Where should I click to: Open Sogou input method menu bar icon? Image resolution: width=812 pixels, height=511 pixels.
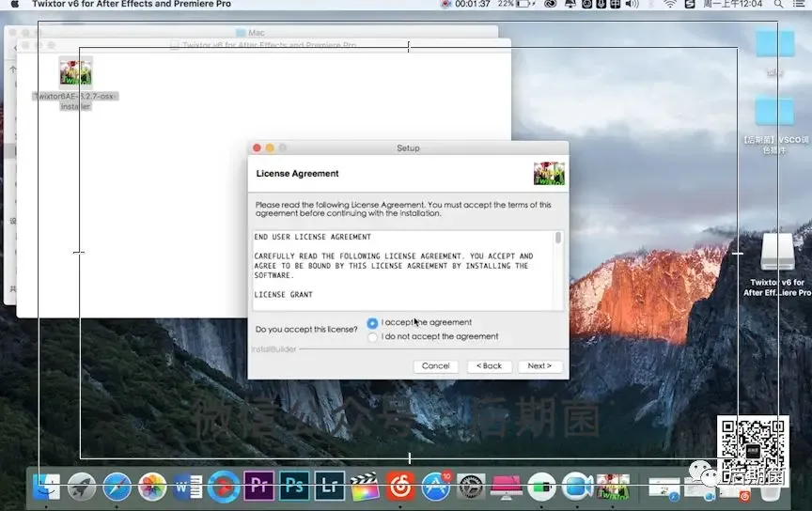[x=690, y=4]
